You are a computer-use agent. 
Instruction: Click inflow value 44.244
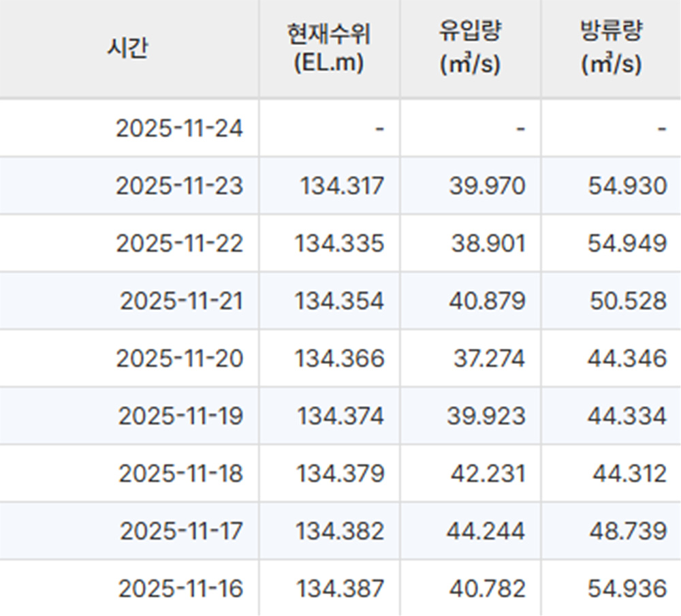tap(486, 532)
